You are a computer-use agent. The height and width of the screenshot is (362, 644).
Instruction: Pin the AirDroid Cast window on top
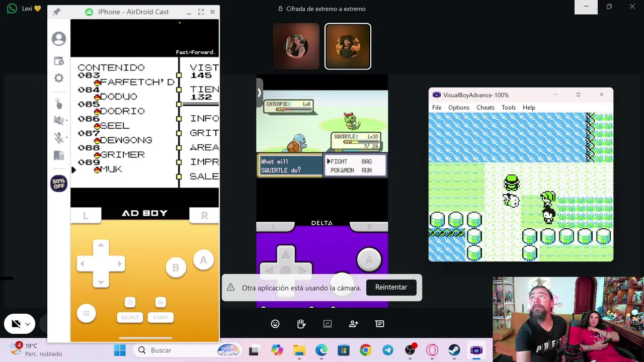click(57, 12)
